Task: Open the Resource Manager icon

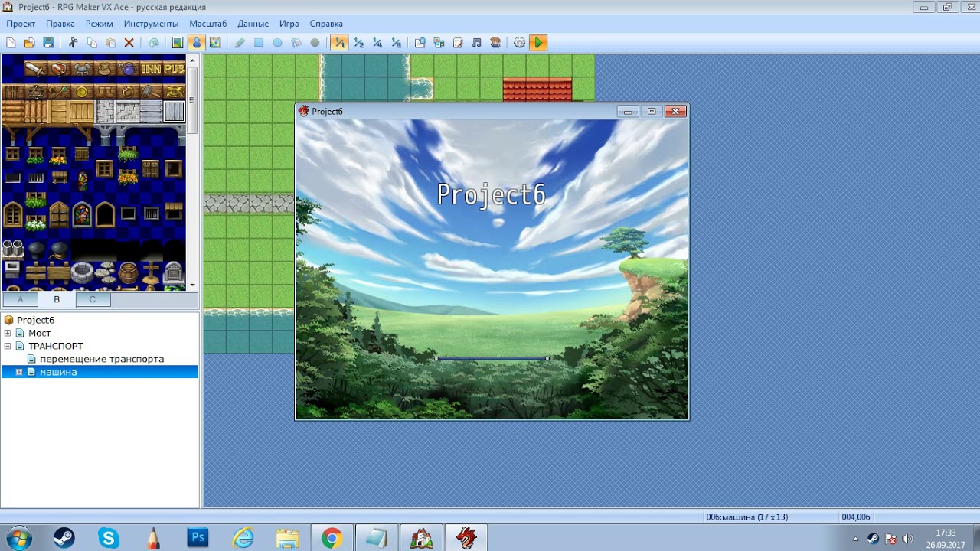Action: [439, 43]
